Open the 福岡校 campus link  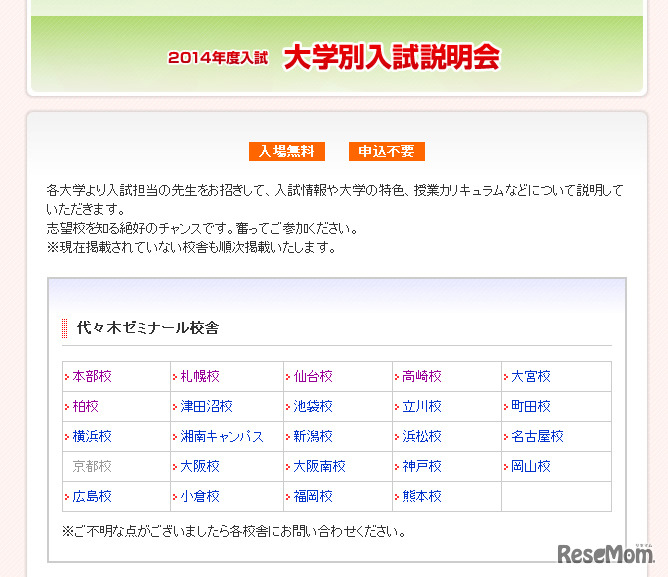[x=313, y=496]
